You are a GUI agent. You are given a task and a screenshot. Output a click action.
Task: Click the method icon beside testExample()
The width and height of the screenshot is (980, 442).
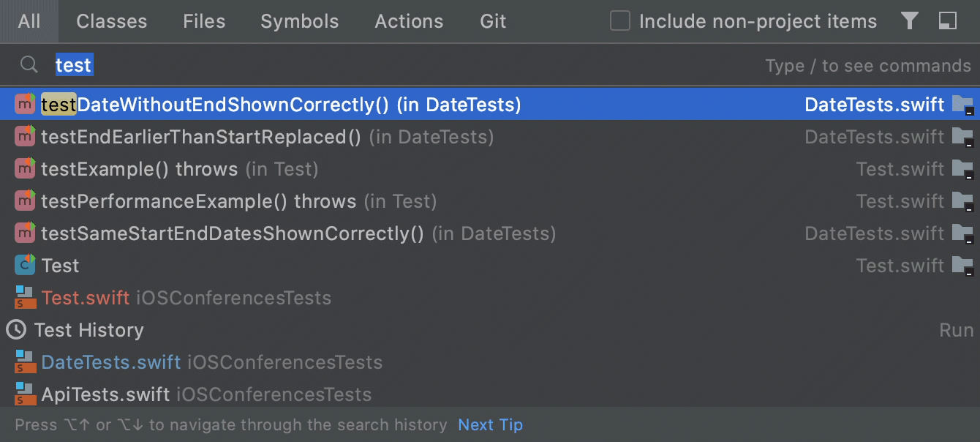[24, 168]
